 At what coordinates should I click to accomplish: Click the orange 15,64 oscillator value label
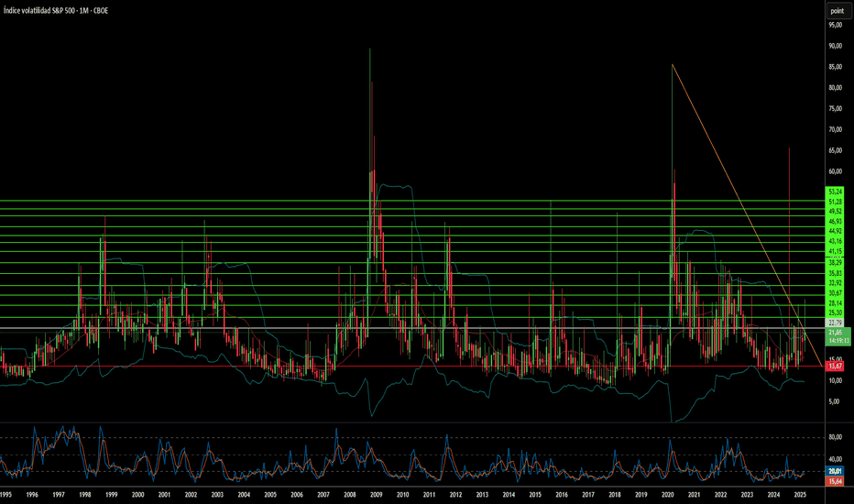[x=835, y=481]
